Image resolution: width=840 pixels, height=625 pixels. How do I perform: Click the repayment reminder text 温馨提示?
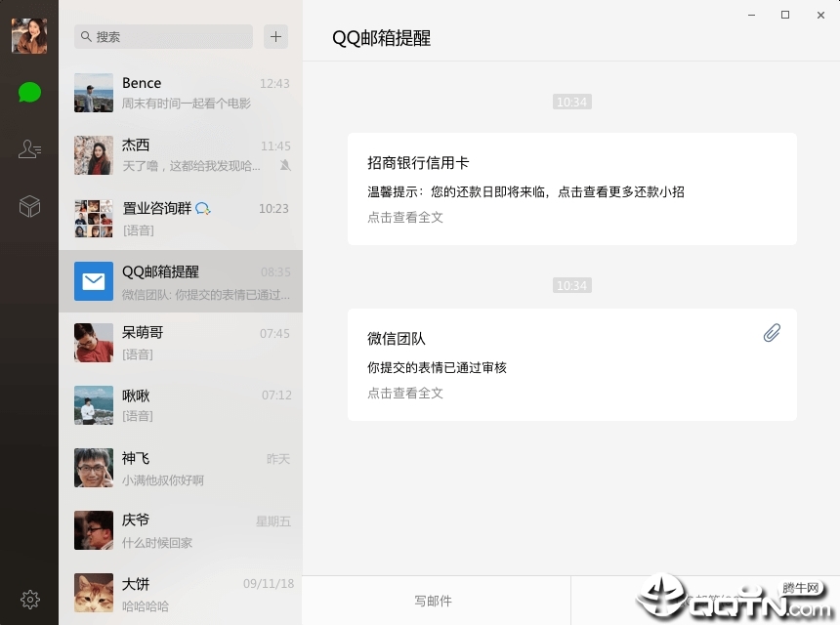(x=525, y=191)
